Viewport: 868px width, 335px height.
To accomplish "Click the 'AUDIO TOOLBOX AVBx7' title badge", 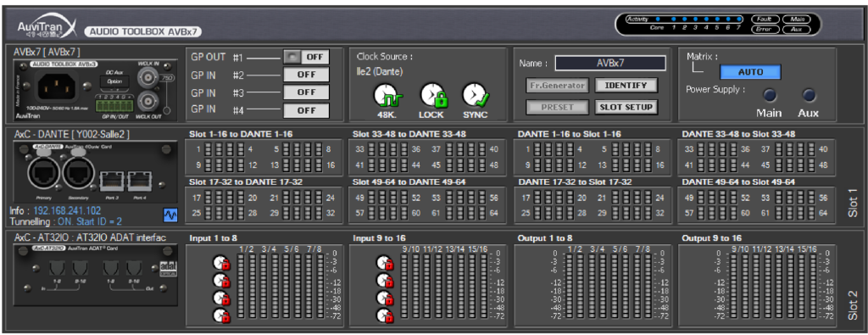I will 143,31.
